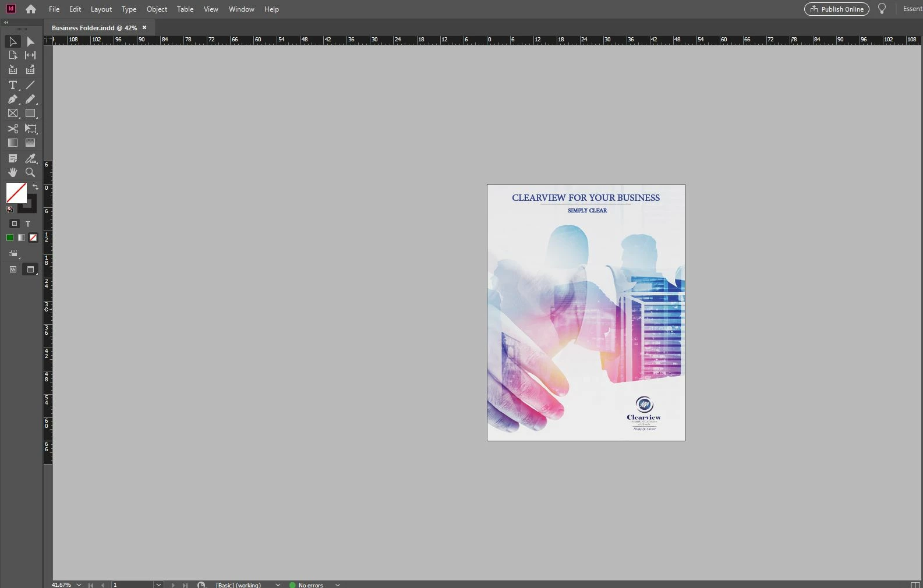Open the View menu
This screenshot has width=923, height=588.
point(211,9)
